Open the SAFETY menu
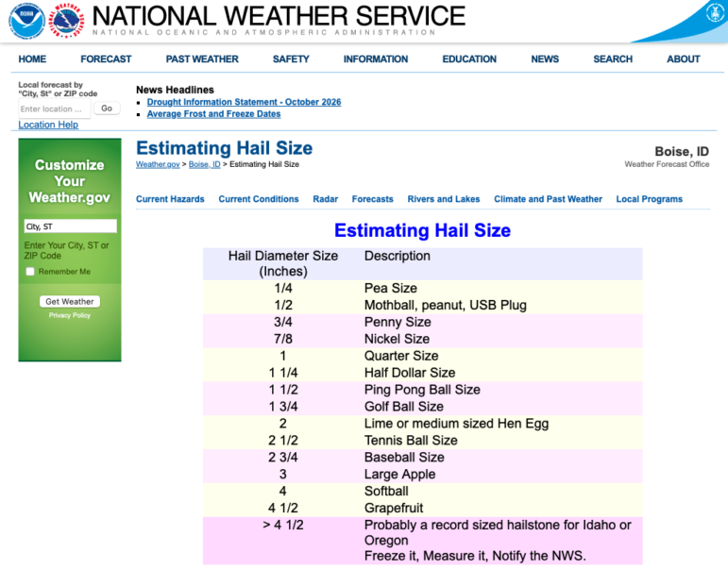 click(291, 59)
